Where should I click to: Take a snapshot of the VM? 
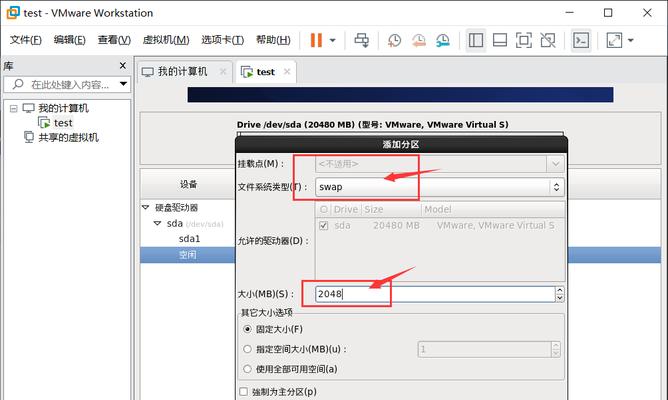click(394, 40)
